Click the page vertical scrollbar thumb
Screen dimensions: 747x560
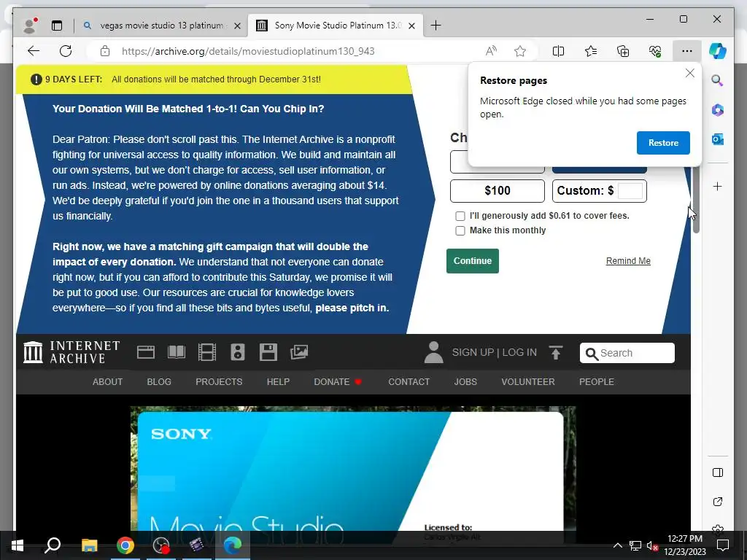696,200
